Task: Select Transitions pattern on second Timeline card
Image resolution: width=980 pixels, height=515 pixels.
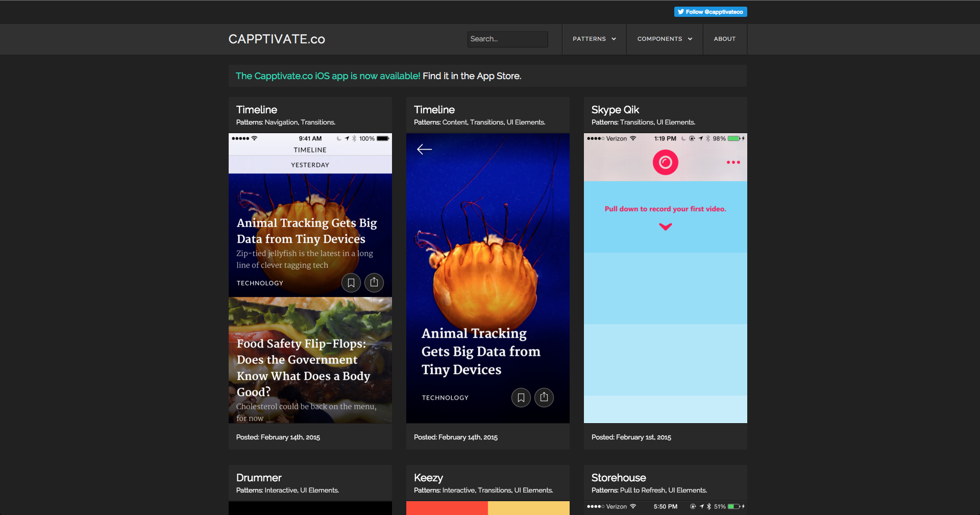Action: click(487, 122)
